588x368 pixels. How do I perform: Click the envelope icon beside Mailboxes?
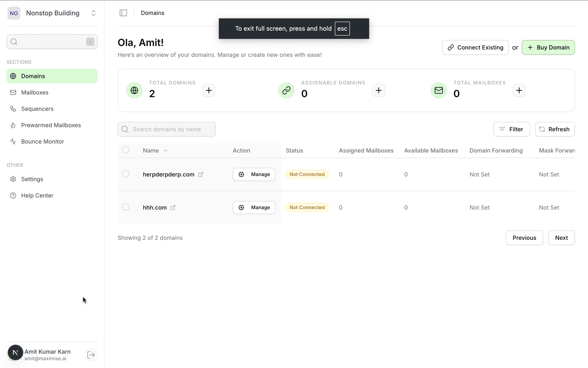click(x=13, y=92)
